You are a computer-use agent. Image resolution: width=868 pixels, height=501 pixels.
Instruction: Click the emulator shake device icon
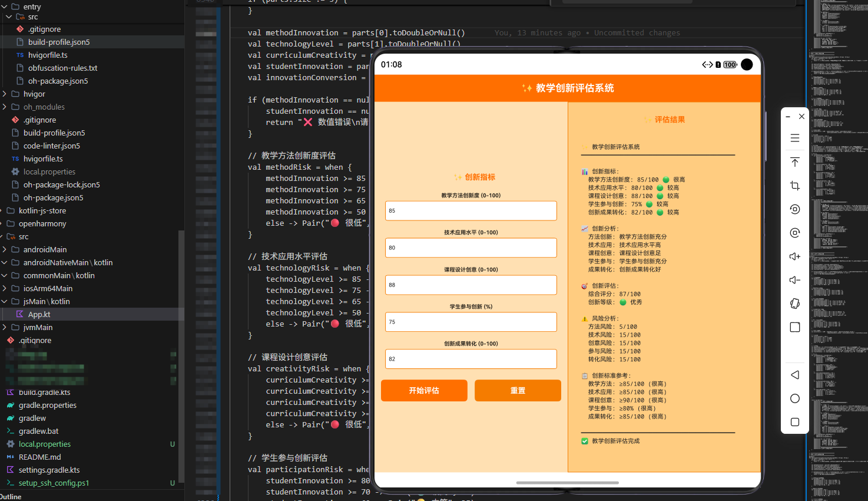coord(794,304)
